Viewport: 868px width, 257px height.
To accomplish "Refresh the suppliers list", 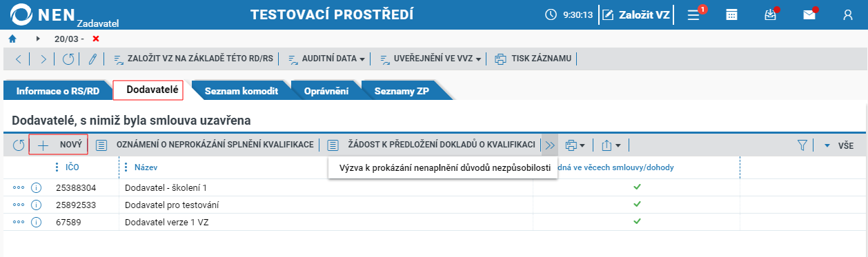I will point(19,145).
